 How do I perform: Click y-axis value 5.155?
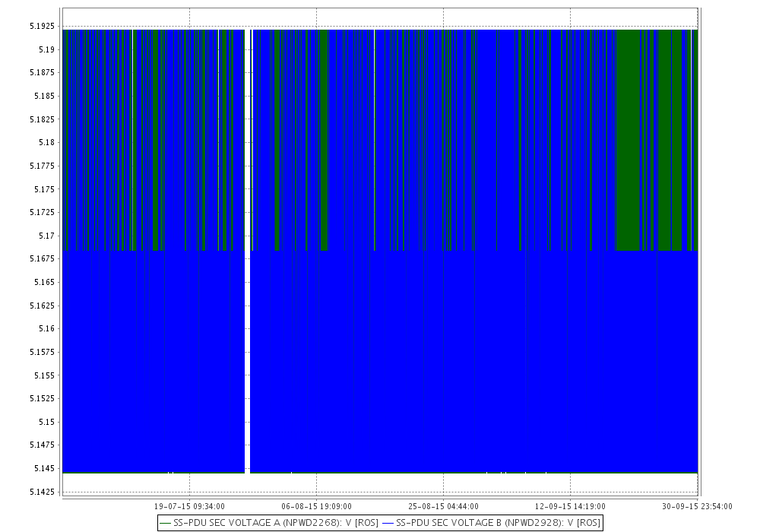45,375
